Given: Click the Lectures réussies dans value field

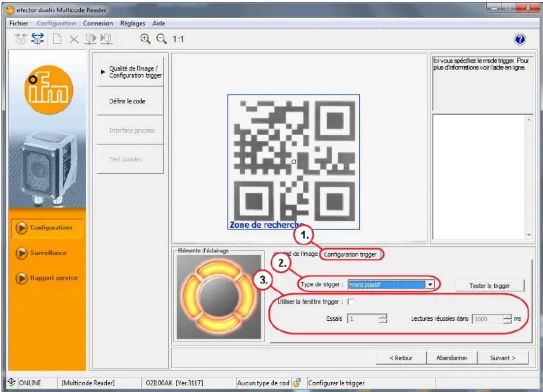Looking at the screenshot, I should coord(487,319).
